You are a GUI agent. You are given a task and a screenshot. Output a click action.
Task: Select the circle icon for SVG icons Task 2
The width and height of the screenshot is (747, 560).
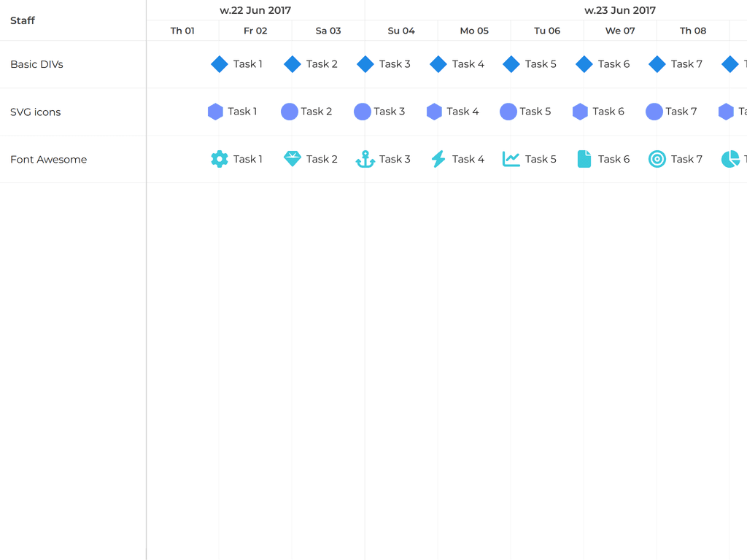[x=290, y=112]
